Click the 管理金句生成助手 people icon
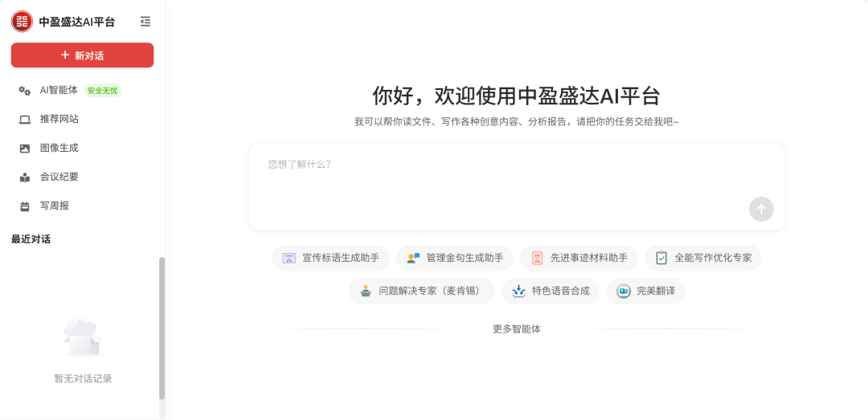This screenshot has height=420, width=868. pos(413,258)
